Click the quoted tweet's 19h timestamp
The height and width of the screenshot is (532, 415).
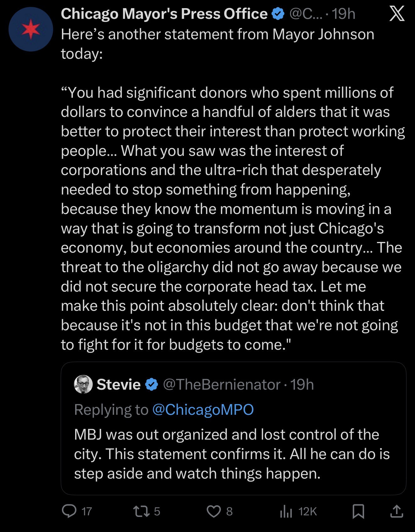[302, 384]
